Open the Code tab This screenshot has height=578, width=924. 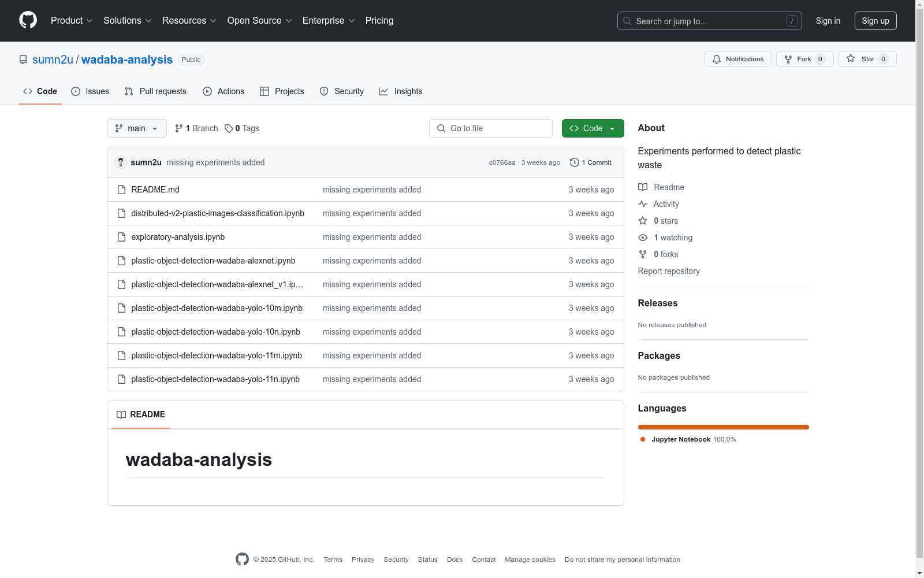point(40,91)
